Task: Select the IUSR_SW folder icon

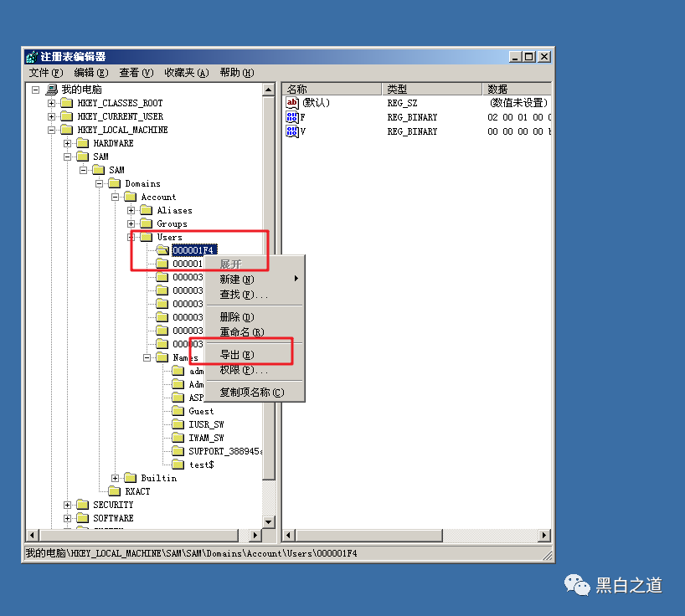Action: (x=178, y=424)
